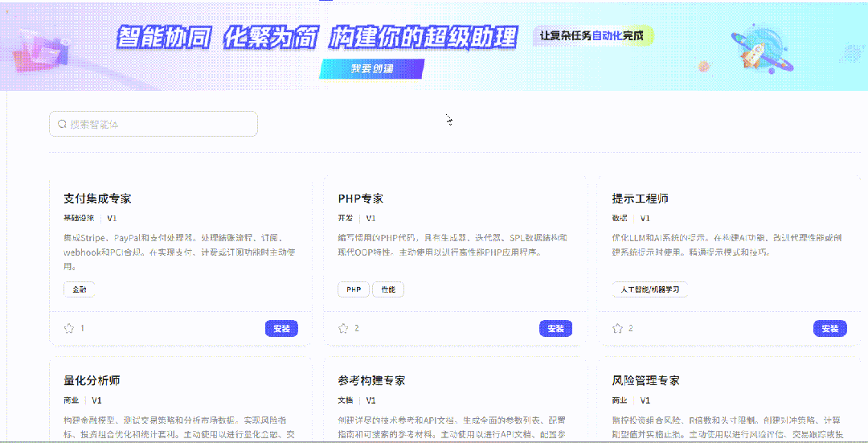Viewport: 868px width, 443px height.
Task: Open the 量化分析师 card title
Action: [92, 381]
